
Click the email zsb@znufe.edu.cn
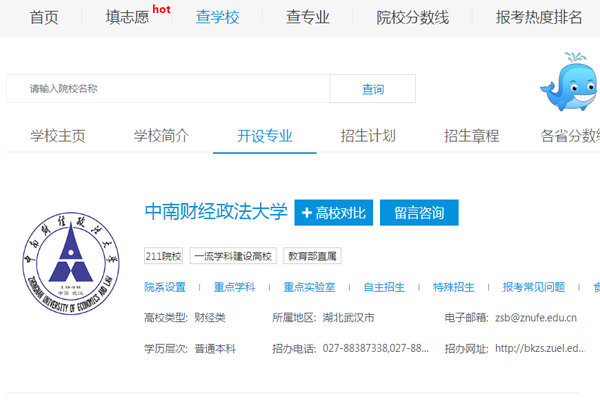[x=536, y=318]
